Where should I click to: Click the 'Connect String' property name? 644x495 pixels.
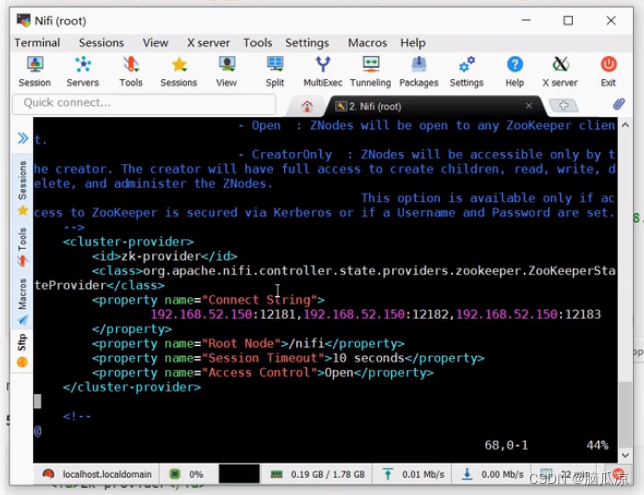click(x=259, y=300)
